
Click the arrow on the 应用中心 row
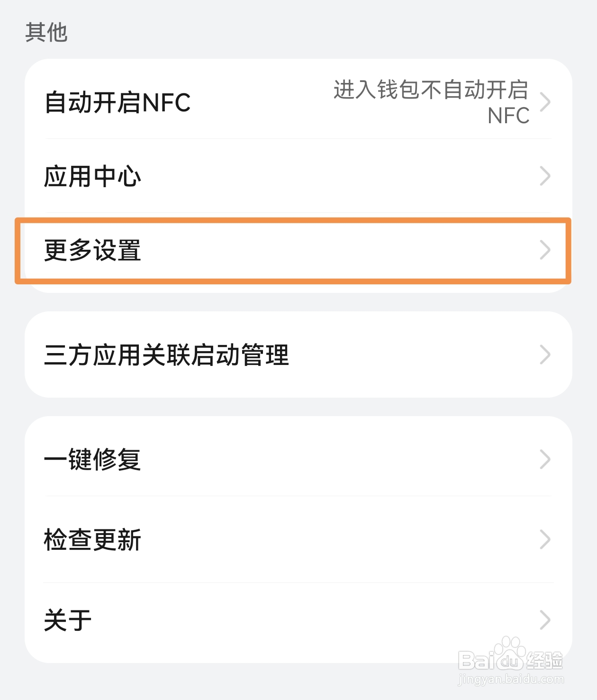pos(545,176)
